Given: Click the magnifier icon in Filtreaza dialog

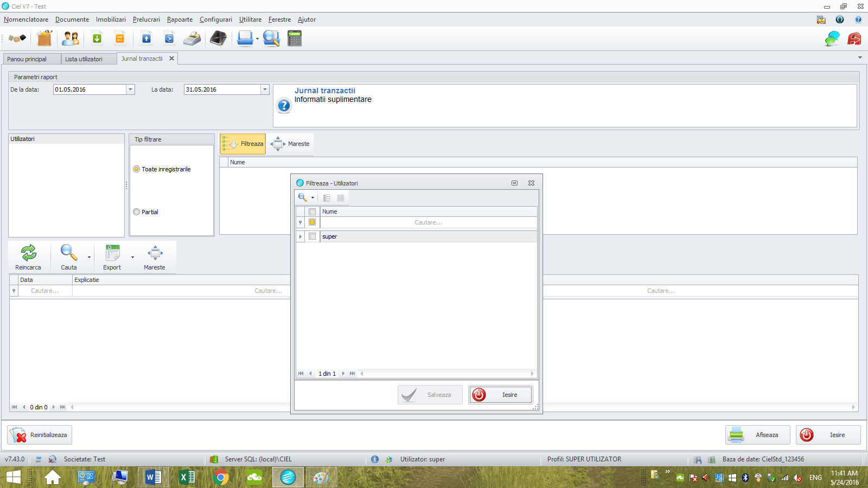Looking at the screenshot, I should (x=303, y=197).
